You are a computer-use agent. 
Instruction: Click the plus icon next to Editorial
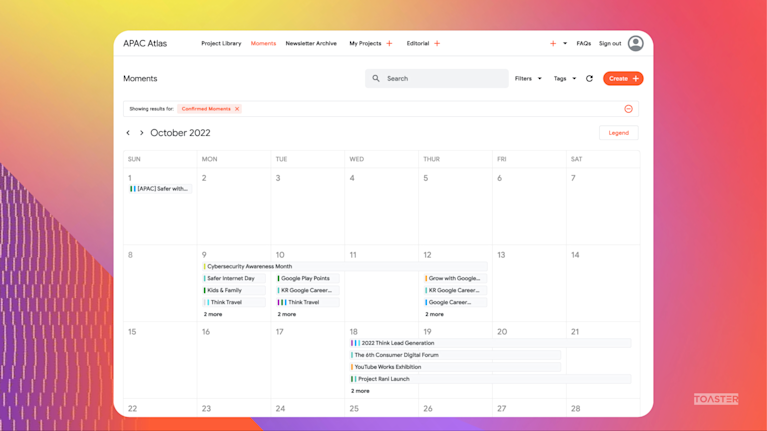point(437,44)
